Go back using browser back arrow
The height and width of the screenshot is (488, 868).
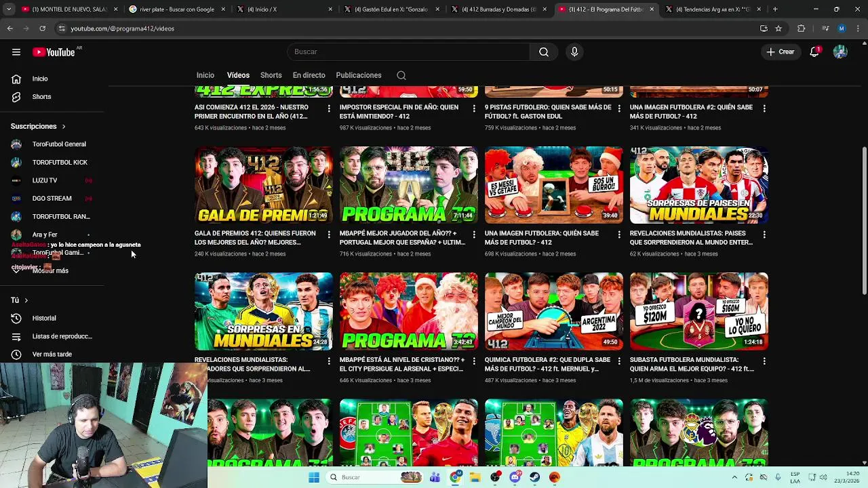(9, 28)
